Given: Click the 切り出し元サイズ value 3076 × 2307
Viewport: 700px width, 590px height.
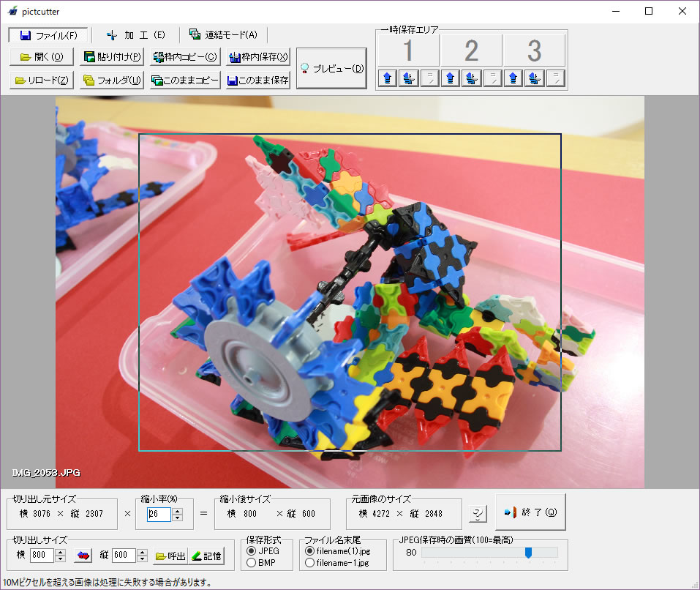Looking at the screenshot, I should pos(61,514).
